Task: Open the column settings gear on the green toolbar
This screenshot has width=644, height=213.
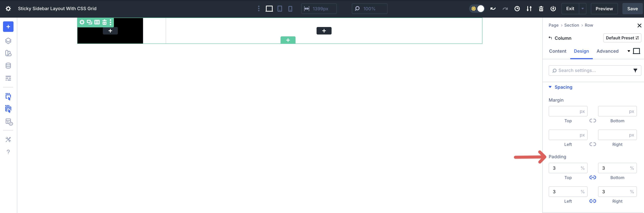Action: tap(82, 22)
